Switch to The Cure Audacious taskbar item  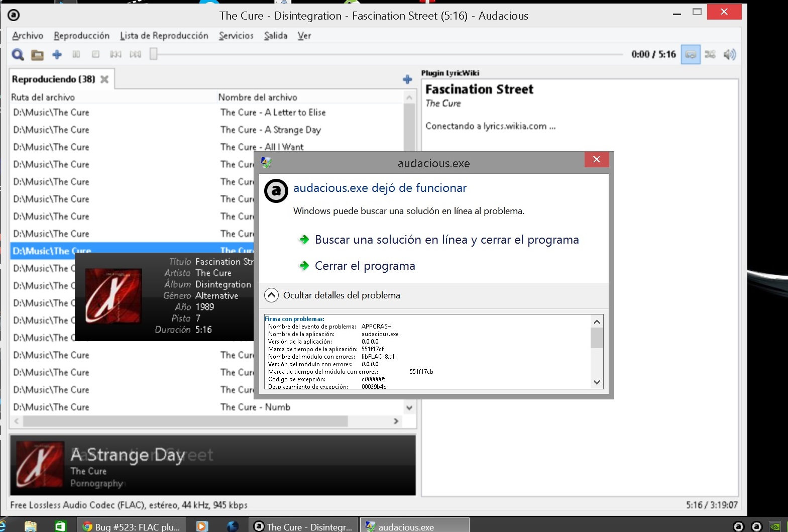click(304, 526)
